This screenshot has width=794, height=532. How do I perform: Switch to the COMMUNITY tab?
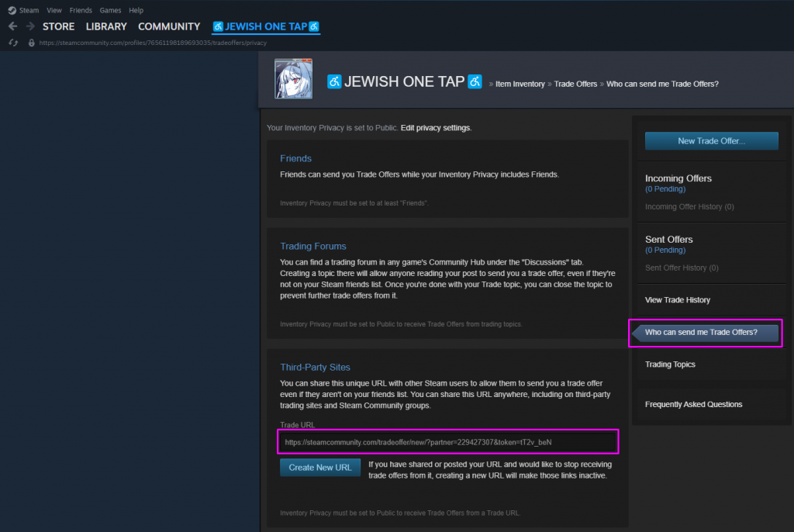pos(169,26)
